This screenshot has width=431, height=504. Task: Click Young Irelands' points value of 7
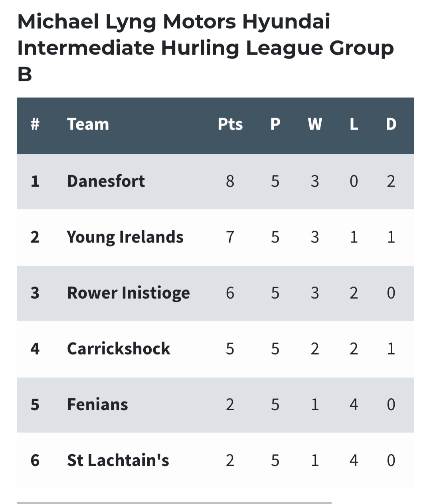[230, 237]
